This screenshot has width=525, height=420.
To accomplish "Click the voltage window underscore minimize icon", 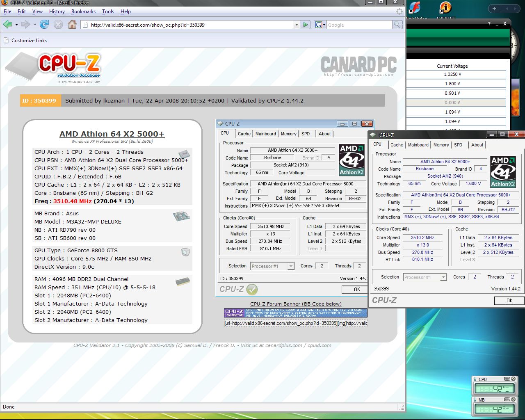I will tap(497, 25).
